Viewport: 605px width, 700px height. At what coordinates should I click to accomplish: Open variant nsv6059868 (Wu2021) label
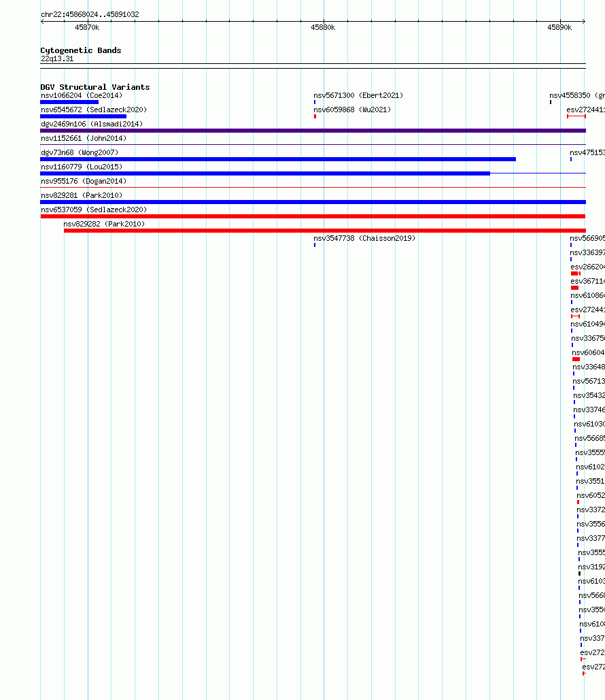[x=352, y=110]
